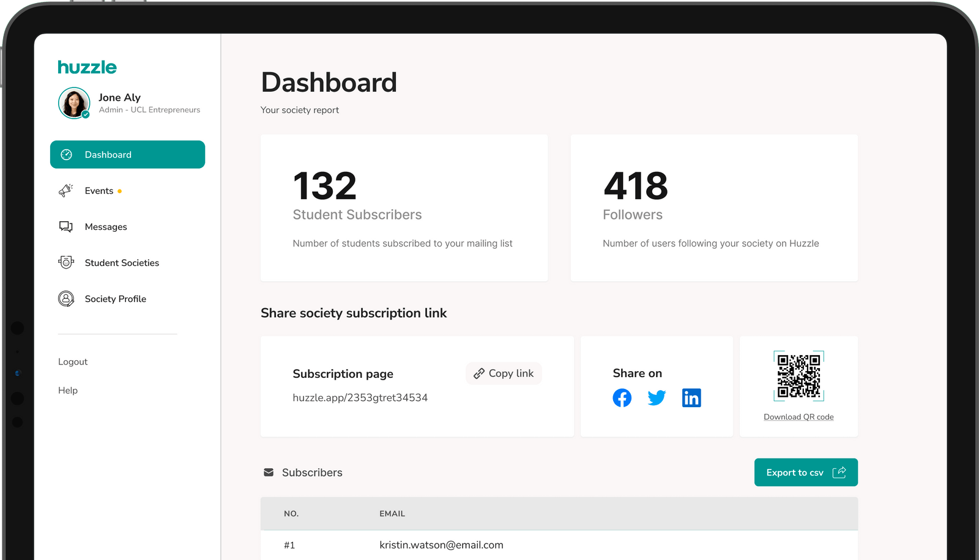This screenshot has height=560, width=979.
Task: Click the Download QR code link
Action: point(798,417)
